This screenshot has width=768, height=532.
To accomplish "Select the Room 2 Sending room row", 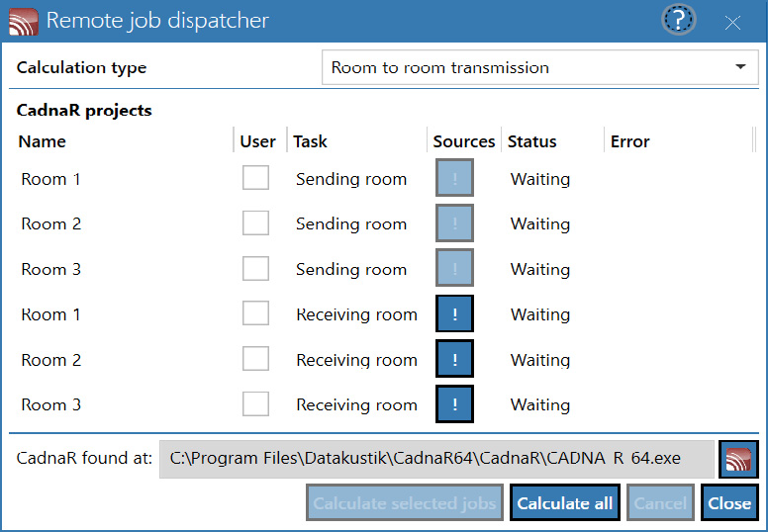I will [384, 223].
